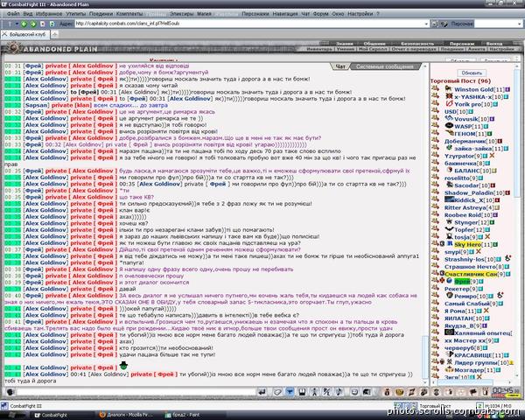Viewport: 525px width, 420px height.
Task: Open the Персонаж game menu
Action: point(461,44)
